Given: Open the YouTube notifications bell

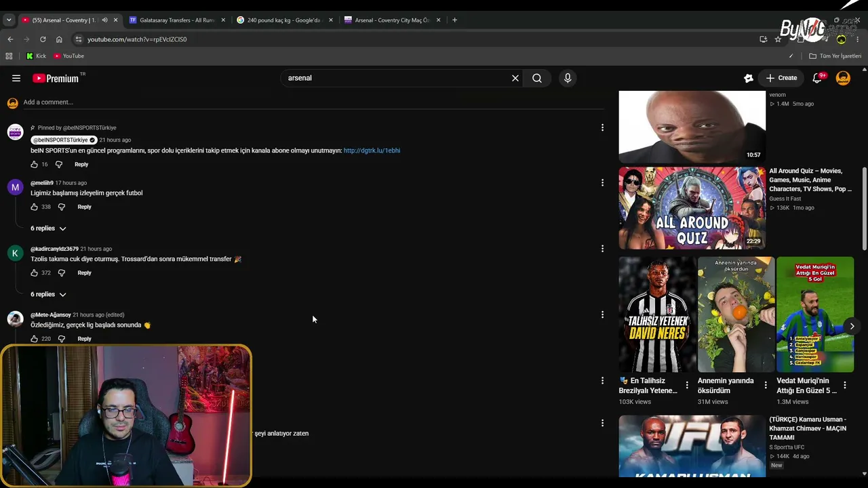Looking at the screenshot, I should click(x=818, y=78).
